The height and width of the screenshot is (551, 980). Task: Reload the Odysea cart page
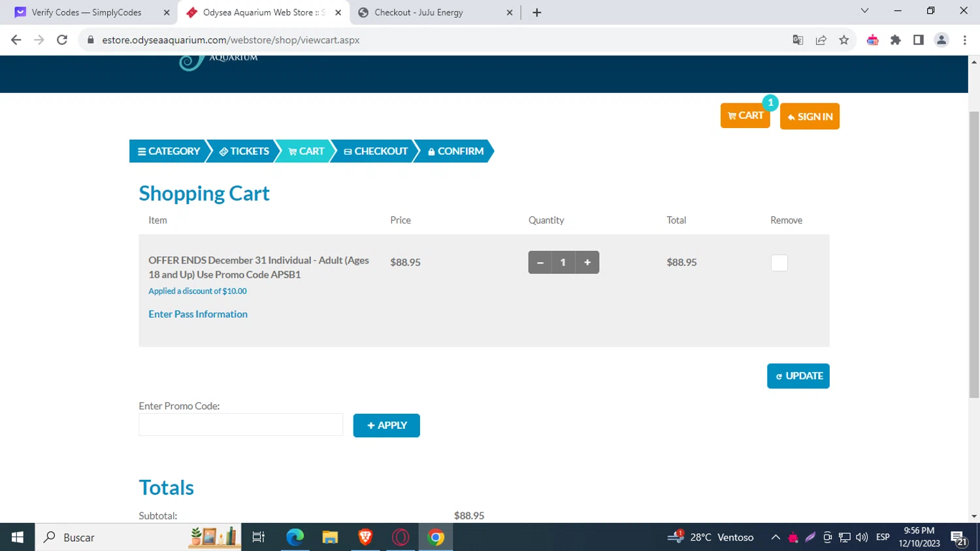[62, 40]
